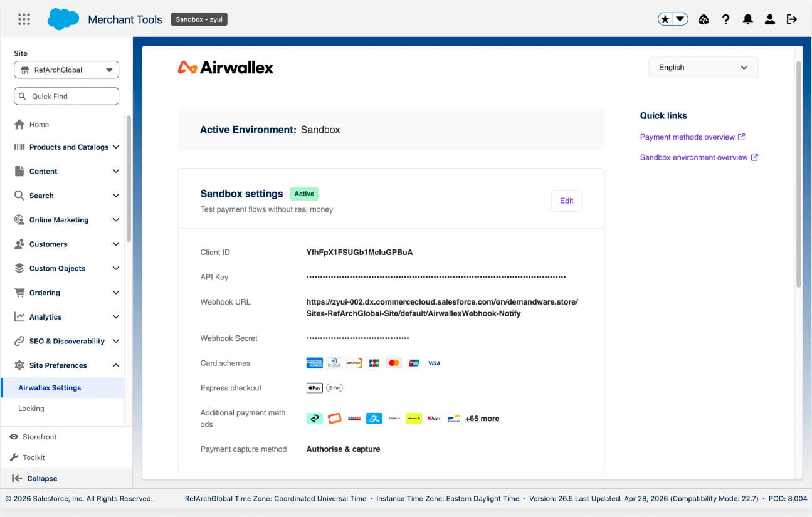
Task: Expand Products and Catalogs menu
Action: pyautogui.click(x=66, y=147)
